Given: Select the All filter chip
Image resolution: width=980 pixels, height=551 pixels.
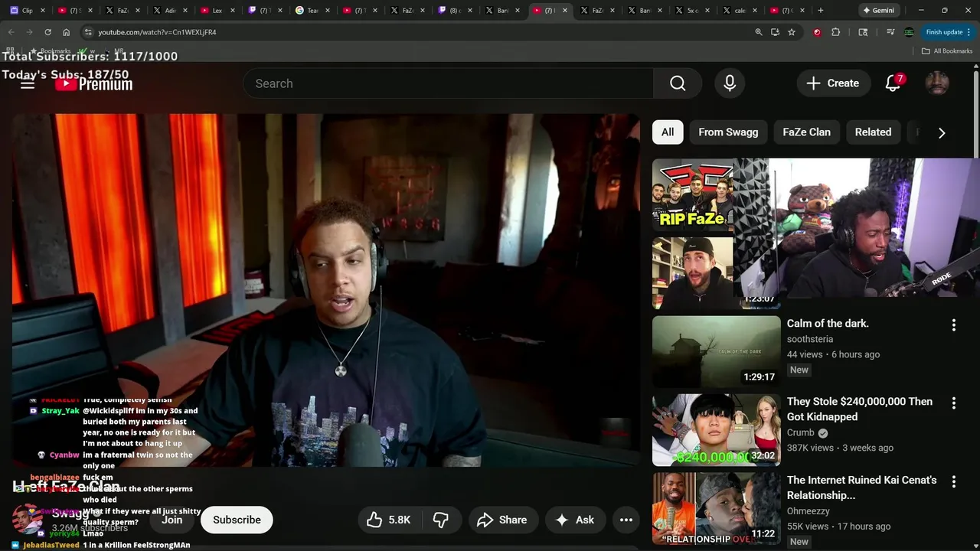Looking at the screenshot, I should (668, 132).
